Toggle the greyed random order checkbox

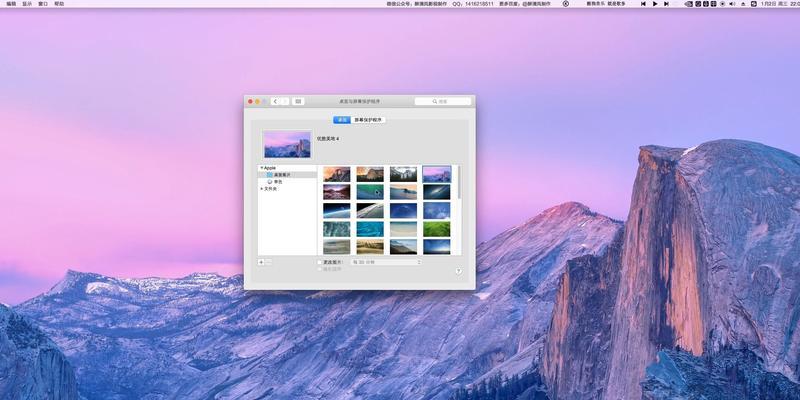click(319, 269)
